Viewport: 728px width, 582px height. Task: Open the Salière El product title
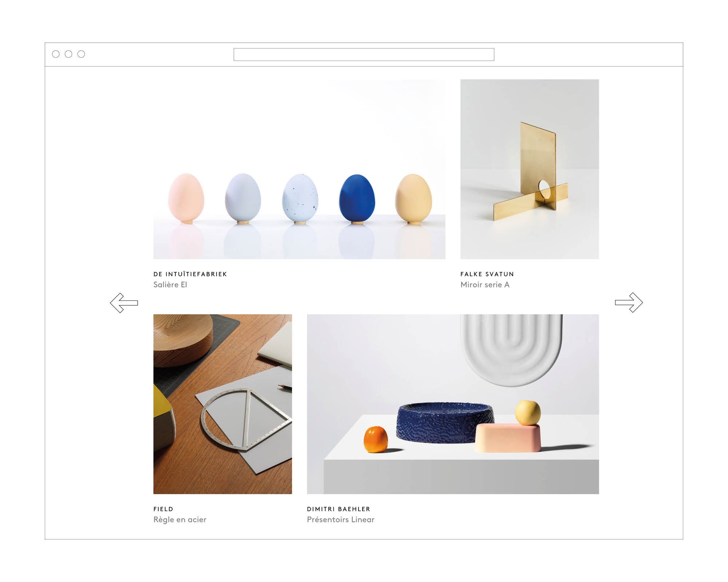[x=170, y=285]
